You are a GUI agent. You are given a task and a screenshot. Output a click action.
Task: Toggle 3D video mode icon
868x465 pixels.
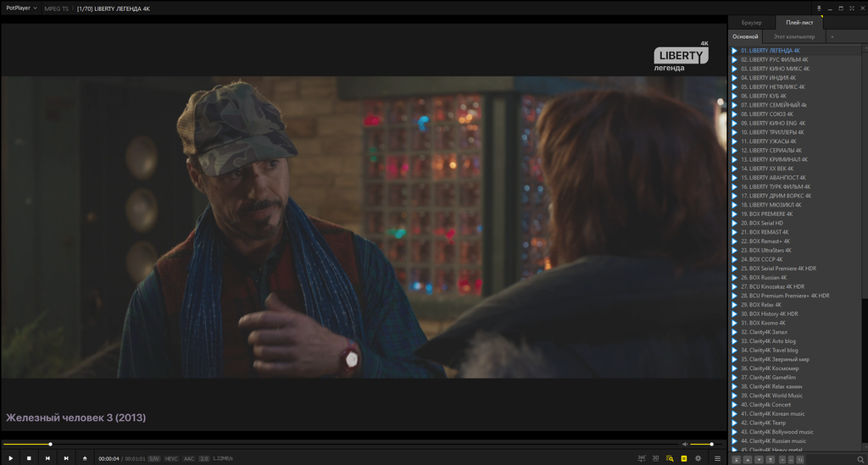point(655,458)
